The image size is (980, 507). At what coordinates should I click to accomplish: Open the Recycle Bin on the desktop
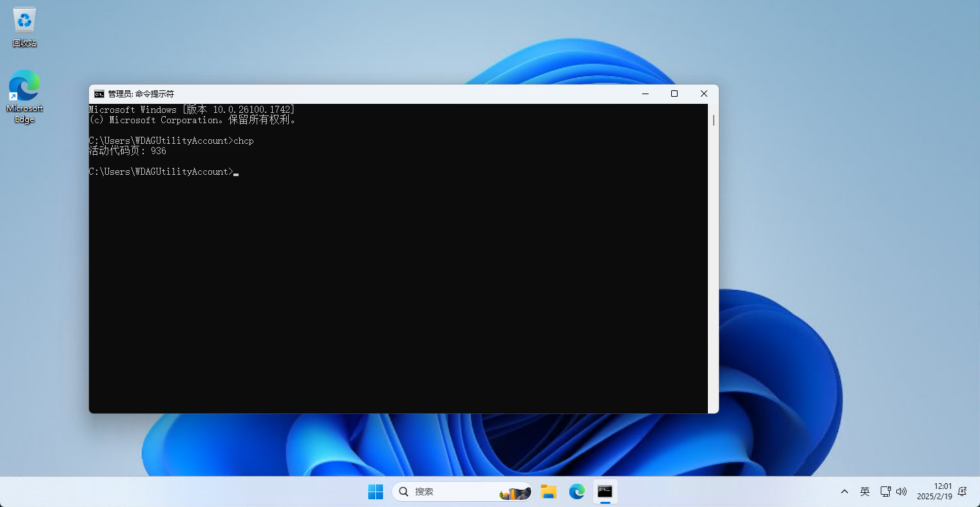(x=24, y=20)
